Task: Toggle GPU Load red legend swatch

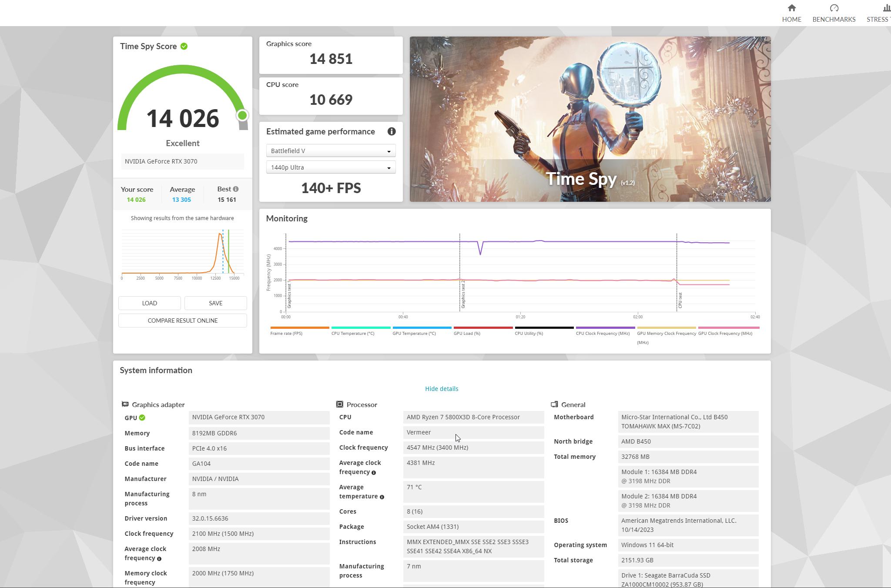Action: [483, 327]
